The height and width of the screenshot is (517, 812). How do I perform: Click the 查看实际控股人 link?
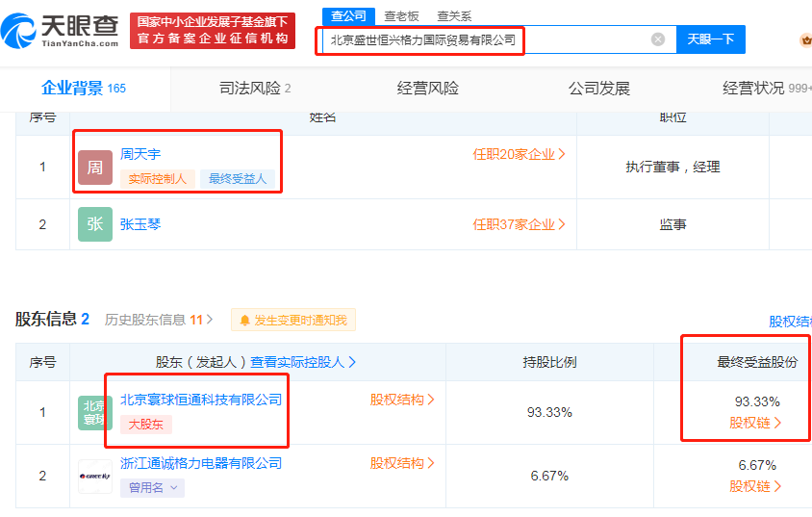[303, 362]
